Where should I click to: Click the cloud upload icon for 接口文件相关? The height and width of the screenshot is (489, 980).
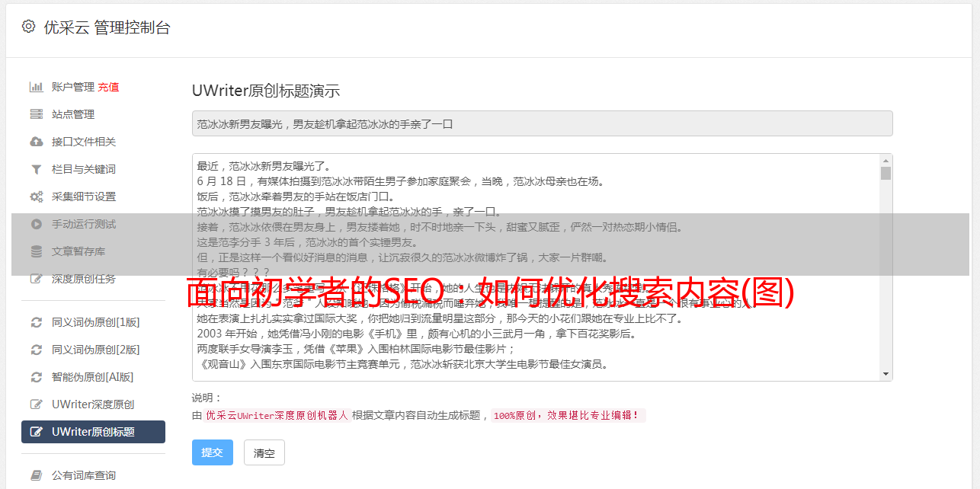click(36, 142)
